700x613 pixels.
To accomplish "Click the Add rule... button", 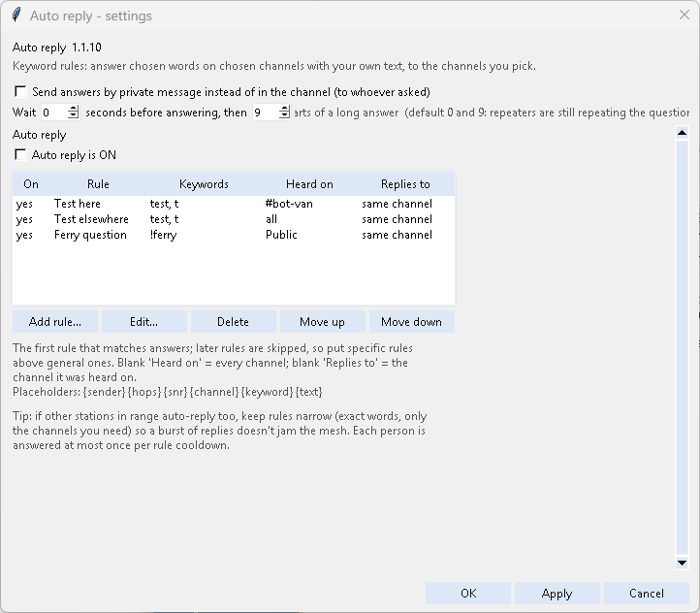I will coord(55,322).
